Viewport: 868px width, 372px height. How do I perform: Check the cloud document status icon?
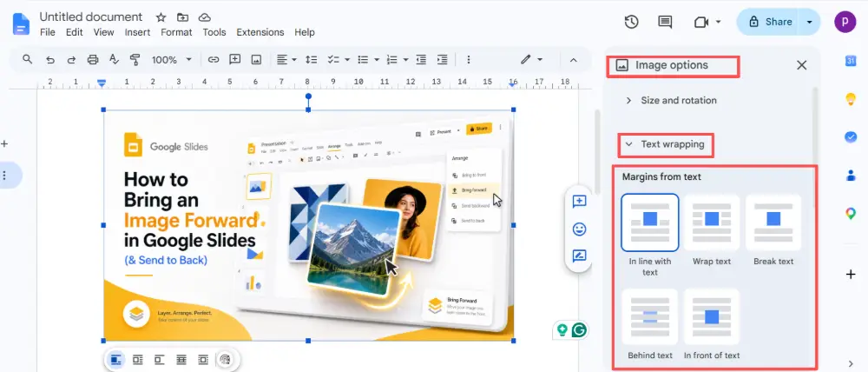[205, 17]
